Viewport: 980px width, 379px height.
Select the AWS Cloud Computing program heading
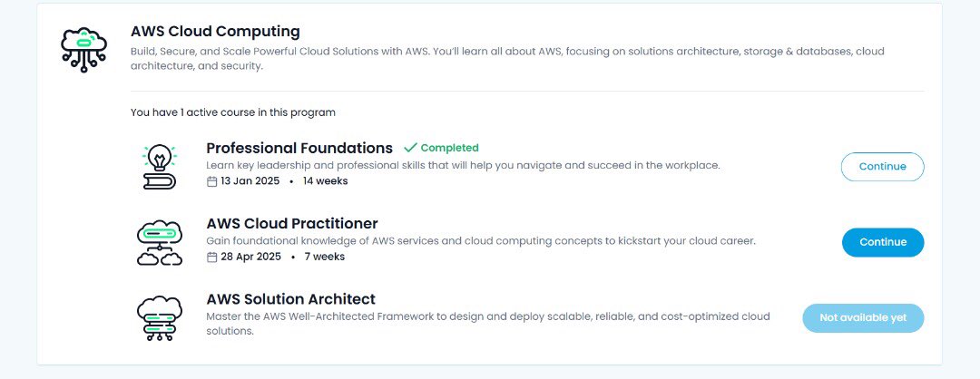coord(215,31)
